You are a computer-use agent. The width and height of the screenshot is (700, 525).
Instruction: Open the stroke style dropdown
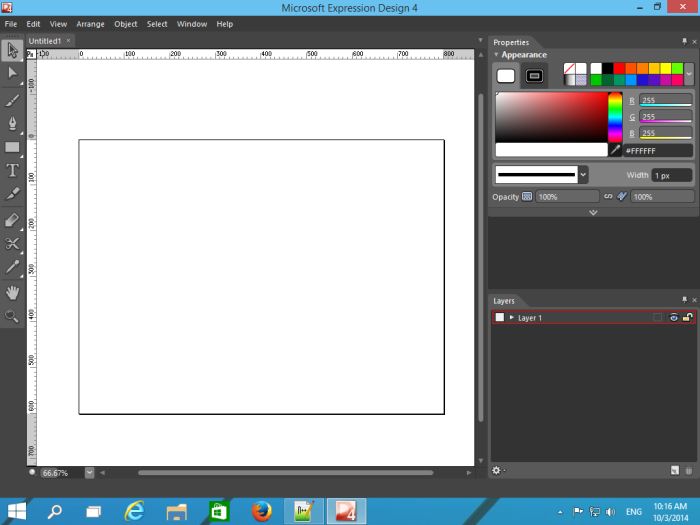pos(583,175)
